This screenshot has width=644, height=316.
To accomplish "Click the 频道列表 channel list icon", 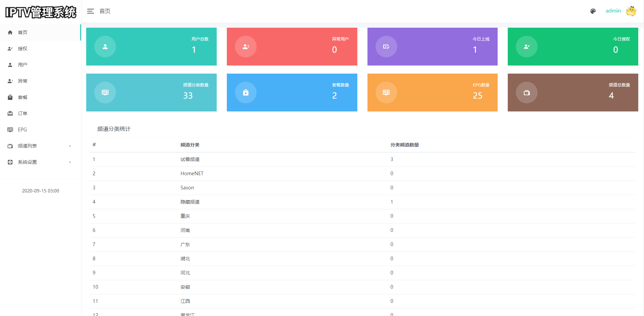I will (x=10, y=146).
